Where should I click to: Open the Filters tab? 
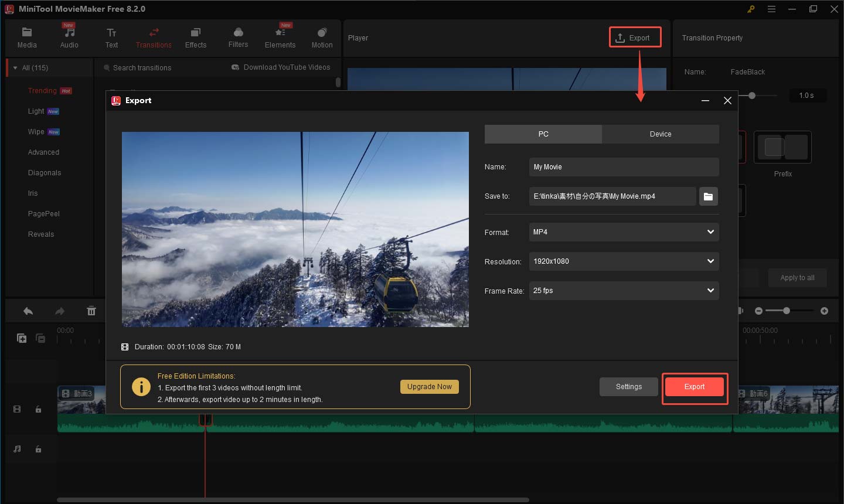point(238,38)
